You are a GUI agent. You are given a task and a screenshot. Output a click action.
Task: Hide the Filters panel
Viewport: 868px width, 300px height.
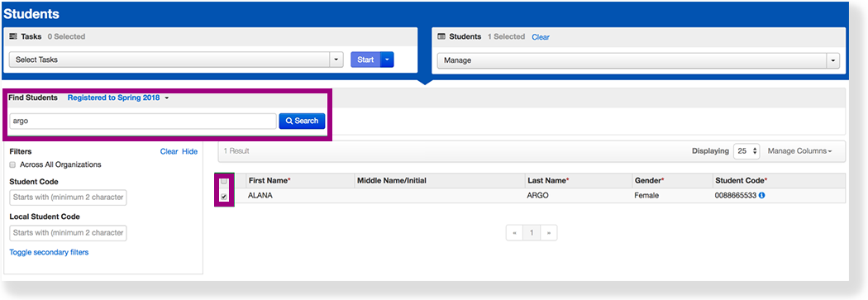190,152
